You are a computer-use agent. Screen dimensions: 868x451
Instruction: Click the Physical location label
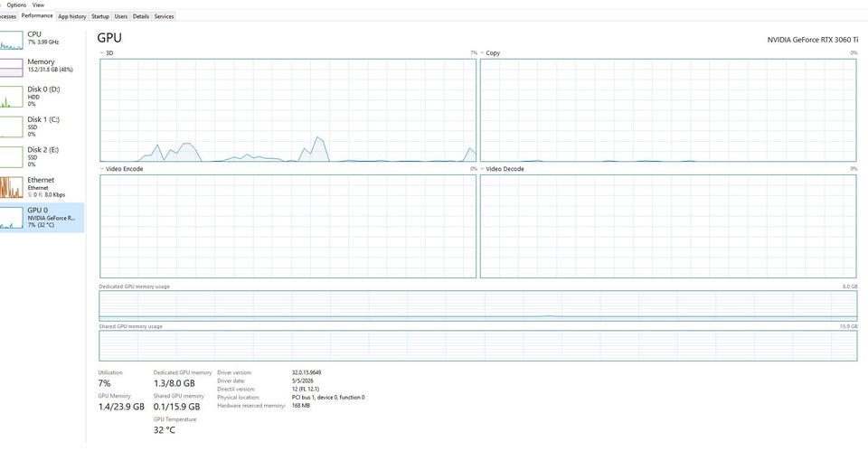coord(238,398)
